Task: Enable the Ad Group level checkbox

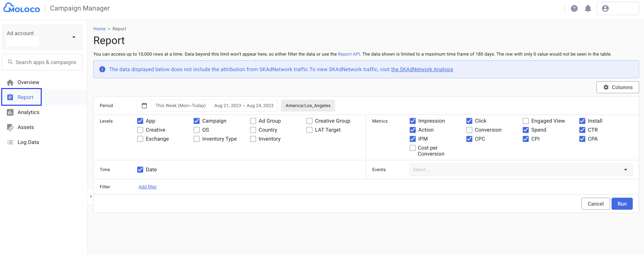Action: click(253, 121)
